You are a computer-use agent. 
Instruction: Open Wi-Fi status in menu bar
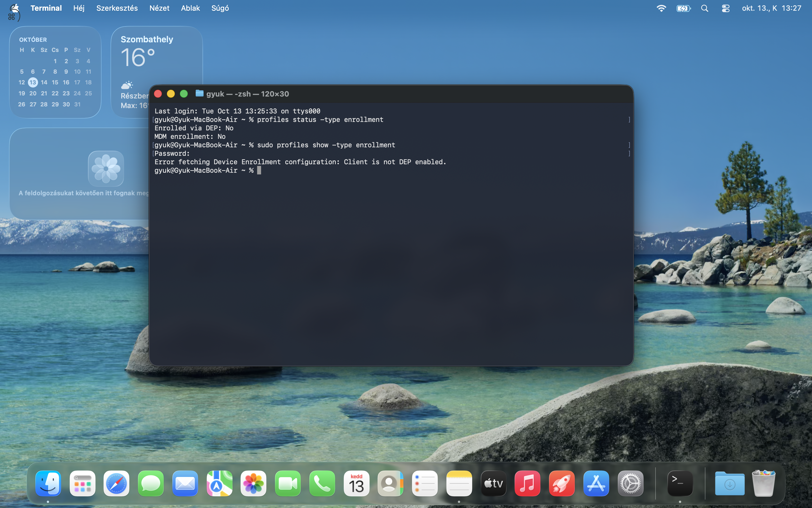point(661,8)
